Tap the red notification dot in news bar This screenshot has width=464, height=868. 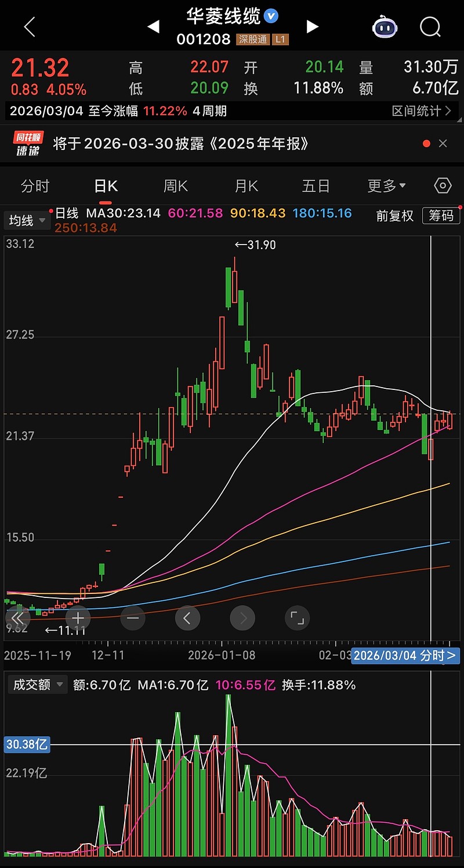(x=427, y=144)
